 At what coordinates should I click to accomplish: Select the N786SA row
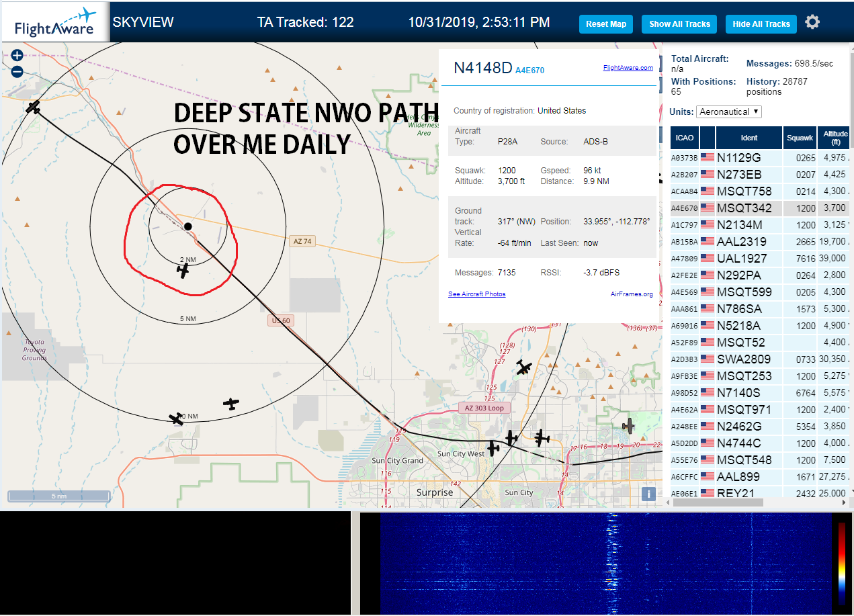tap(760, 308)
